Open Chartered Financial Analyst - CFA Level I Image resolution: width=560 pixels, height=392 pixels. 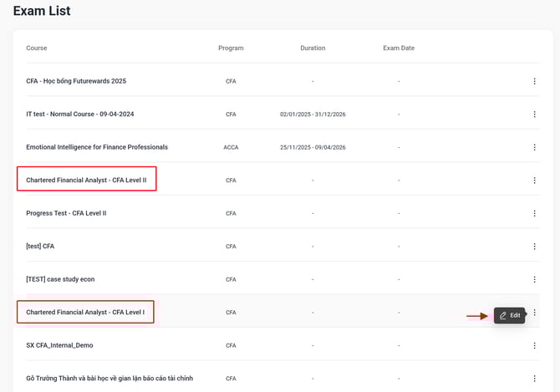pyautogui.click(x=85, y=313)
